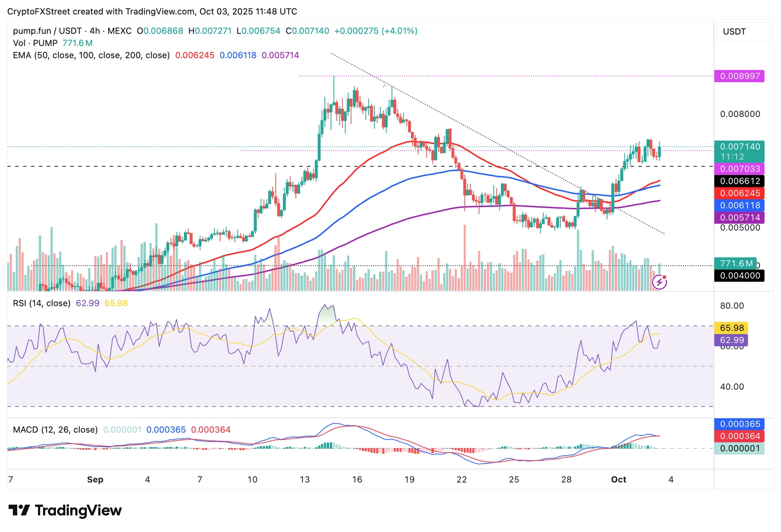This screenshot has width=781, height=532.
Task: Click the pump.fun / USDT symbol title
Action: tap(47, 31)
